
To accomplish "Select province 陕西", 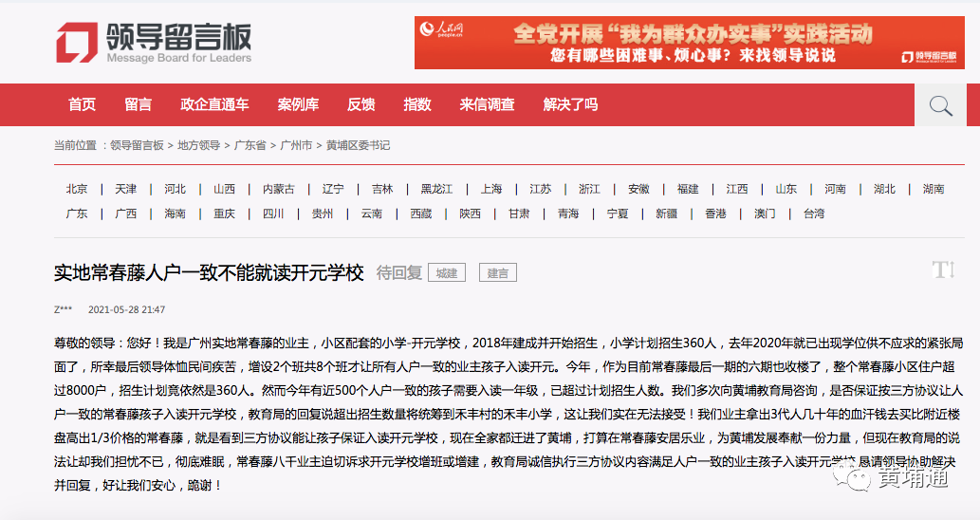I will (470, 214).
